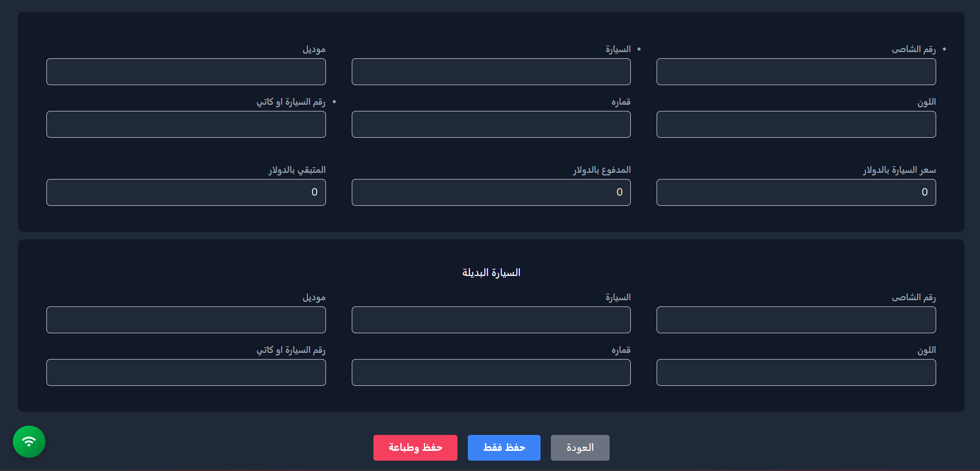Viewport: 980px width, 471px height.
Task: Click the replacement car model (موديل) field
Action: coord(186,320)
